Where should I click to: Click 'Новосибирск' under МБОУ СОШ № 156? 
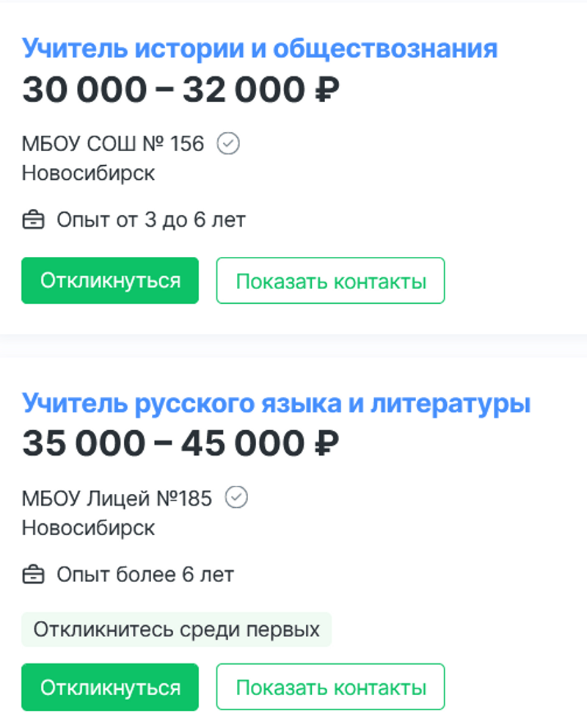pos(88,173)
